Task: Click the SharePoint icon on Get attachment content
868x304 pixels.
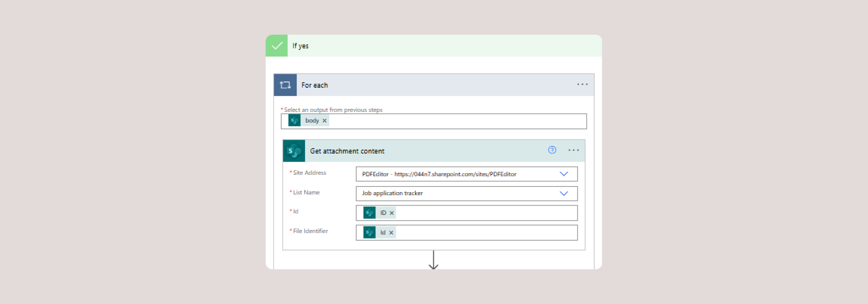Action: point(294,151)
